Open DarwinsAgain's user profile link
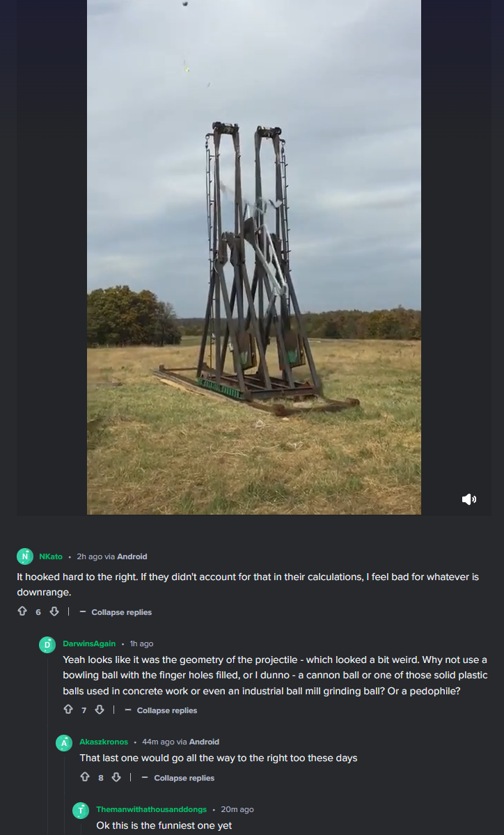The width and height of the screenshot is (504, 835). pyautogui.click(x=89, y=643)
